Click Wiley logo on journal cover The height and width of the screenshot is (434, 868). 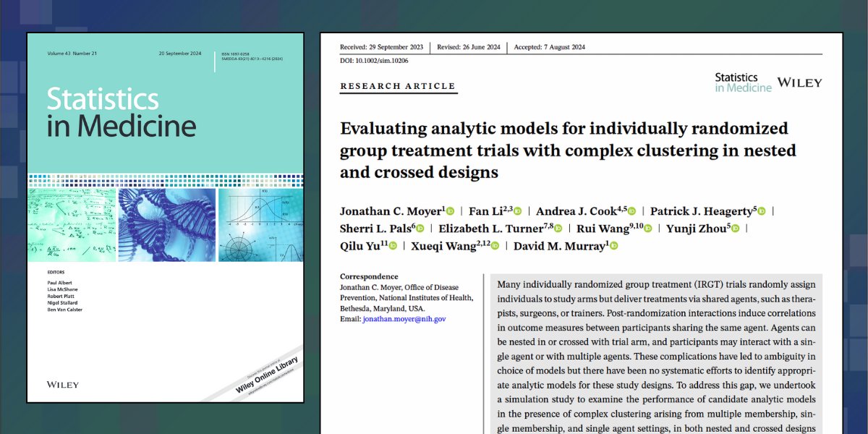(62, 384)
